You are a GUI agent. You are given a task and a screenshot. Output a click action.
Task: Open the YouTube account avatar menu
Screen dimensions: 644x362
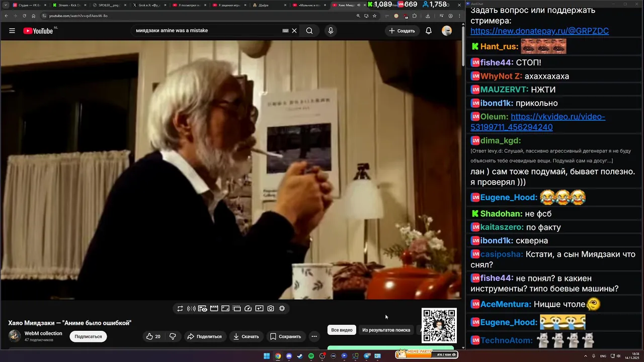[x=447, y=31]
